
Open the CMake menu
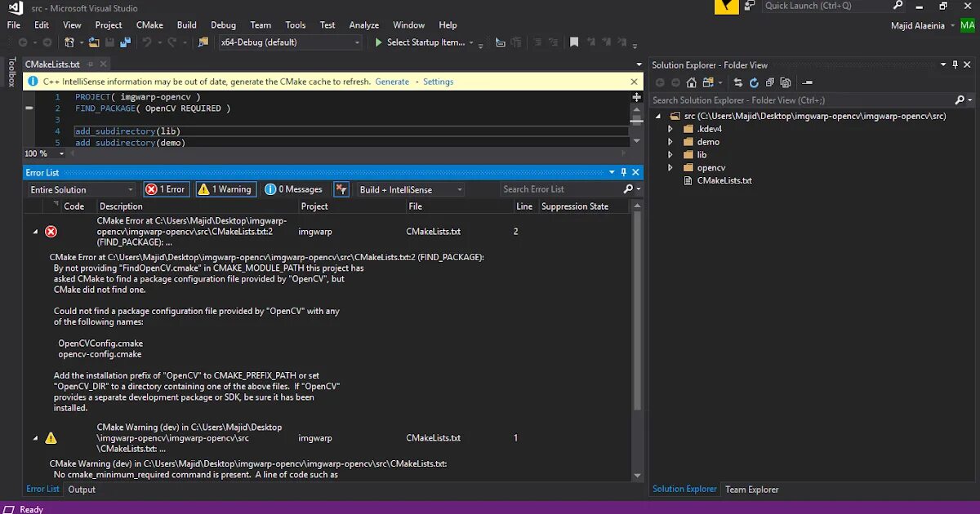(149, 25)
